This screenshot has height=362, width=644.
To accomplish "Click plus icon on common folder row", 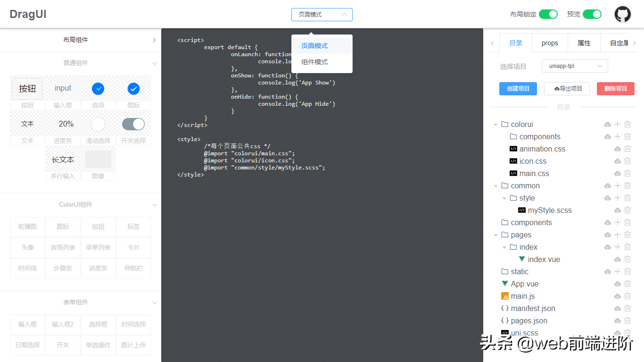I will (x=618, y=185).
